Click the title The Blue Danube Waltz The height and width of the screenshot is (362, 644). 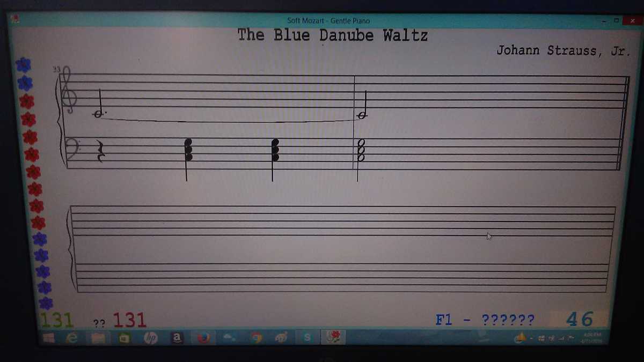pos(333,35)
